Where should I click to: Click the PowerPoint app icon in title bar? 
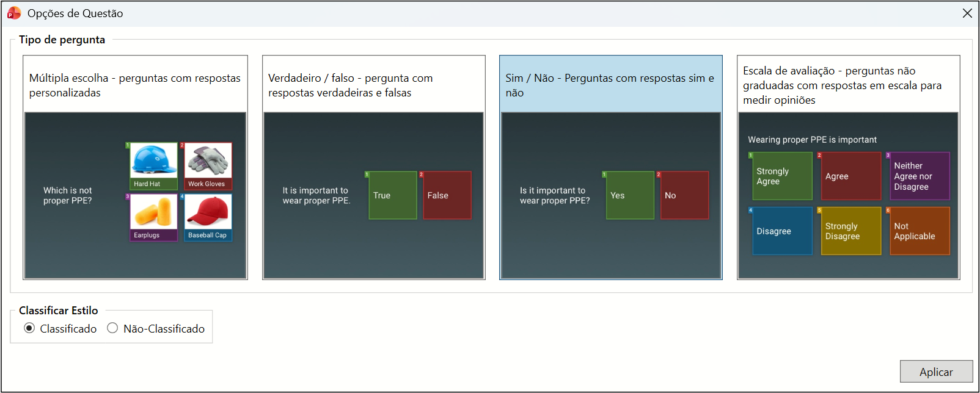coord(13,13)
